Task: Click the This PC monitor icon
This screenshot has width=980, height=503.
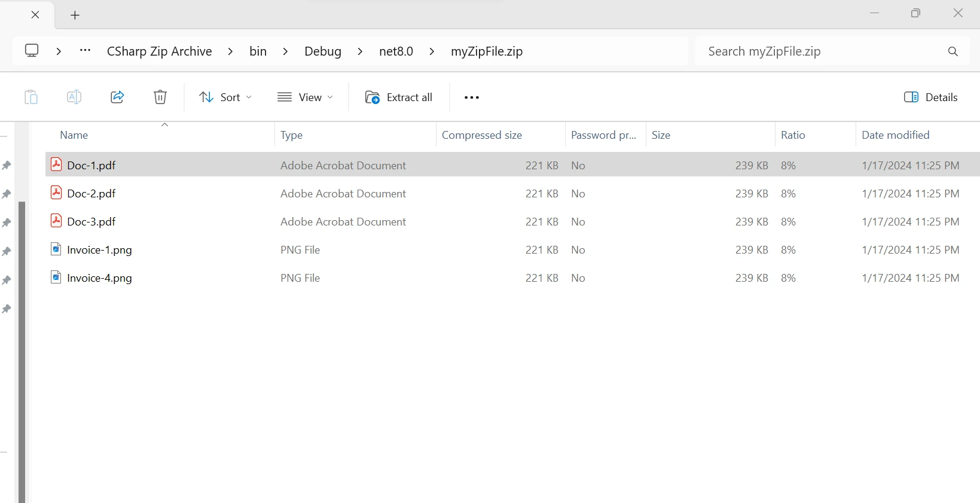Action: tap(32, 51)
